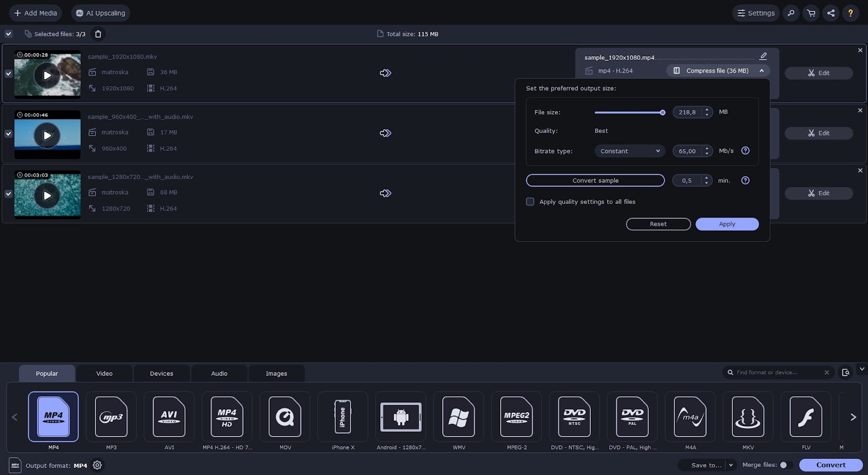Select the iPhone X format preset
The height and width of the screenshot is (475, 868).
tap(343, 416)
